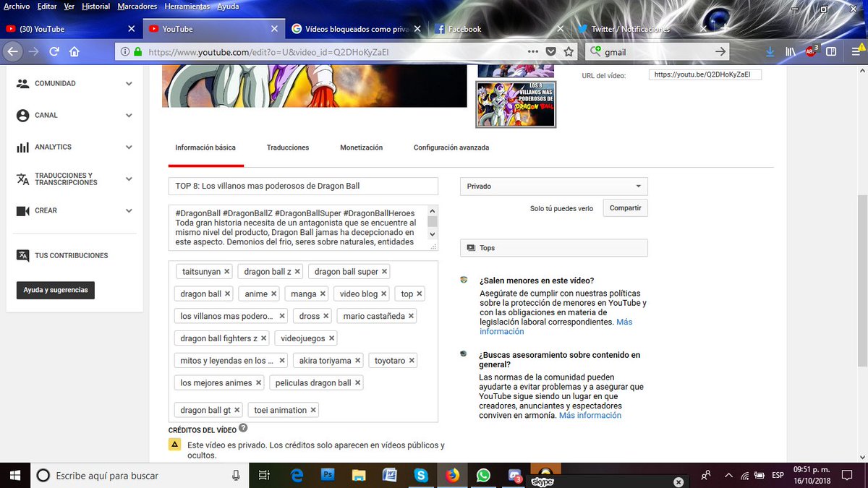Image resolution: width=868 pixels, height=488 pixels.
Task: Click the Firefox back arrow button
Action: click(x=12, y=51)
